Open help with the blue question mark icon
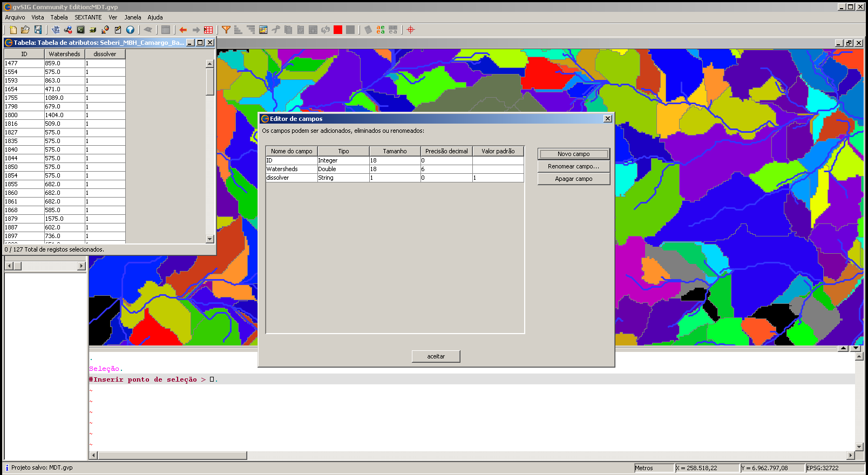Image resolution: width=868 pixels, height=475 pixels. [130, 30]
